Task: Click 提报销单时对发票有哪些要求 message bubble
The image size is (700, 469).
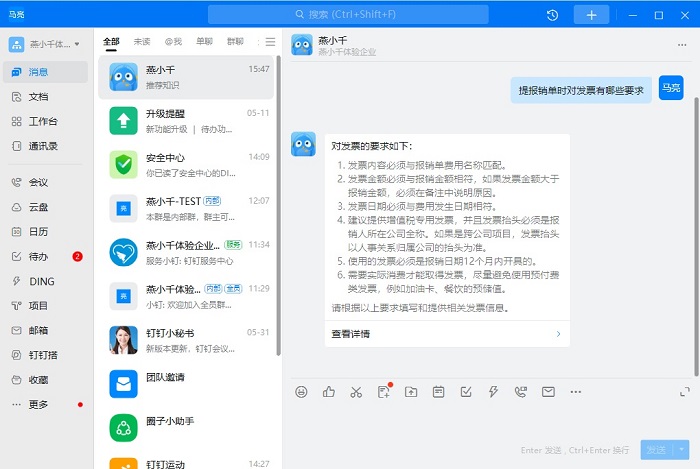Action: (x=581, y=91)
